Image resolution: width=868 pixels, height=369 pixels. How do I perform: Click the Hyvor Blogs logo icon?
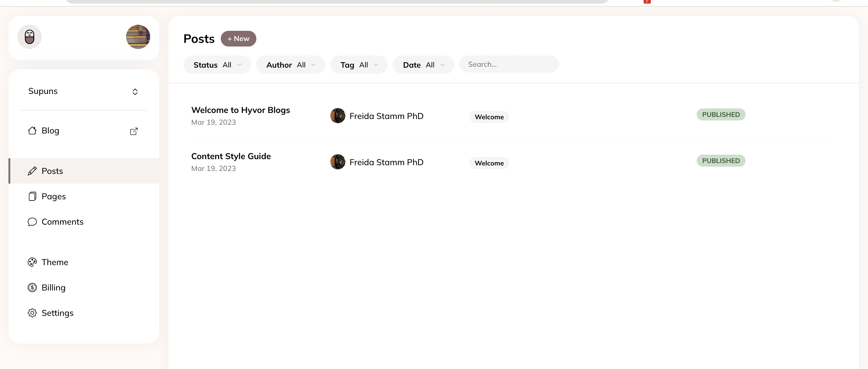(30, 37)
